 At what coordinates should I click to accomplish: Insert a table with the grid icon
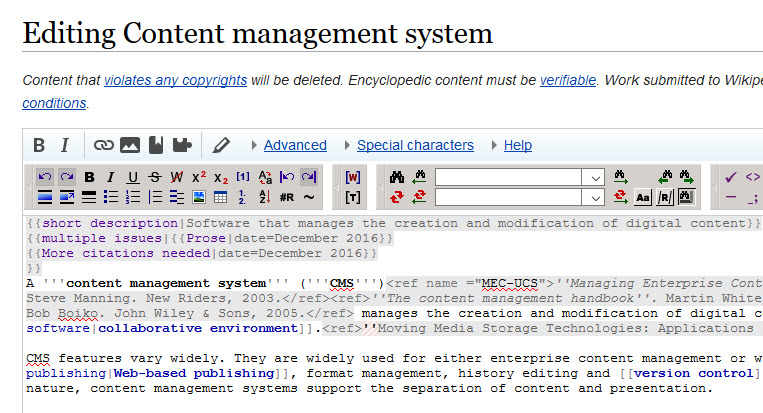click(x=220, y=197)
